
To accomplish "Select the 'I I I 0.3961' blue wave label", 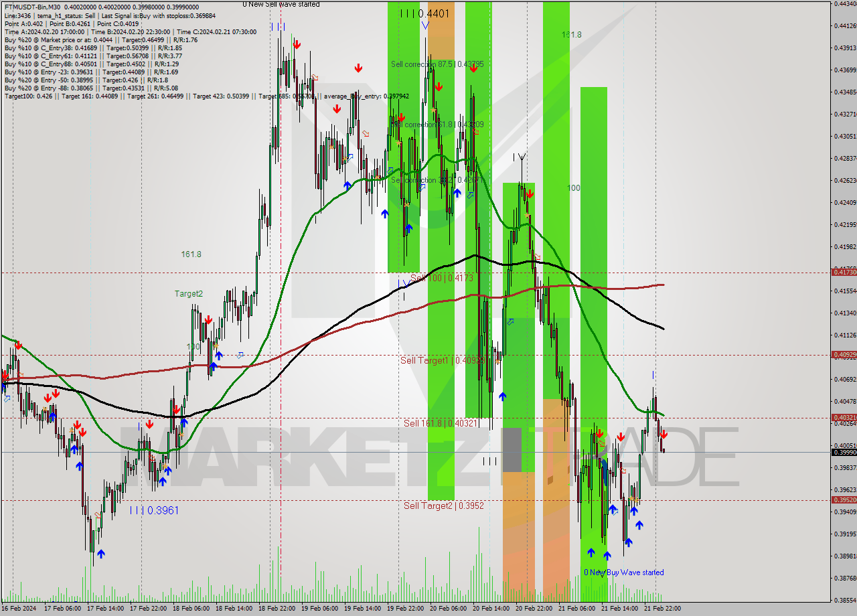I will coord(155,510).
